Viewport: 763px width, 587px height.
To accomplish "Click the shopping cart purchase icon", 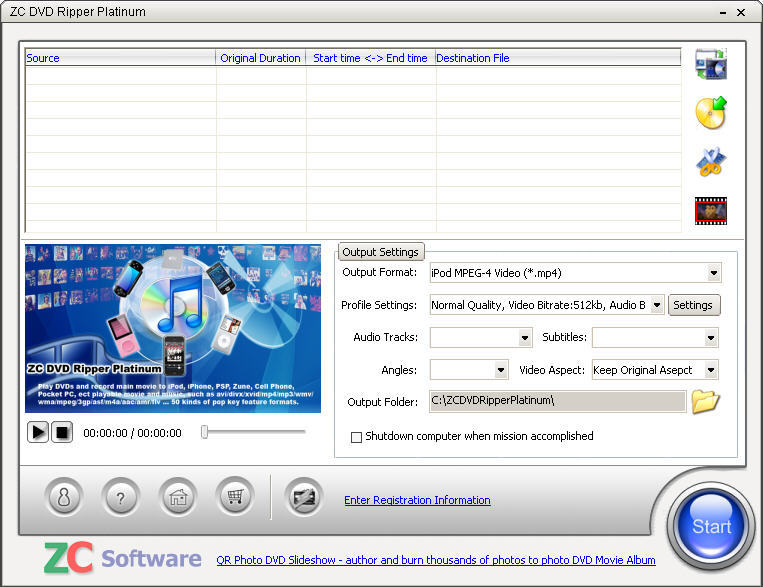I will pos(235,496).
